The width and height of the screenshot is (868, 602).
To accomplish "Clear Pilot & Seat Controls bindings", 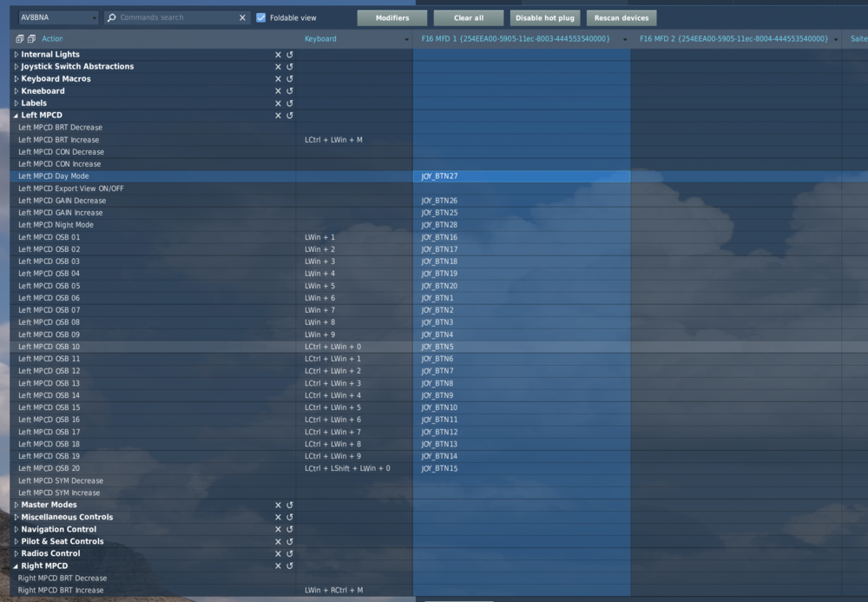I will [278, 542].
